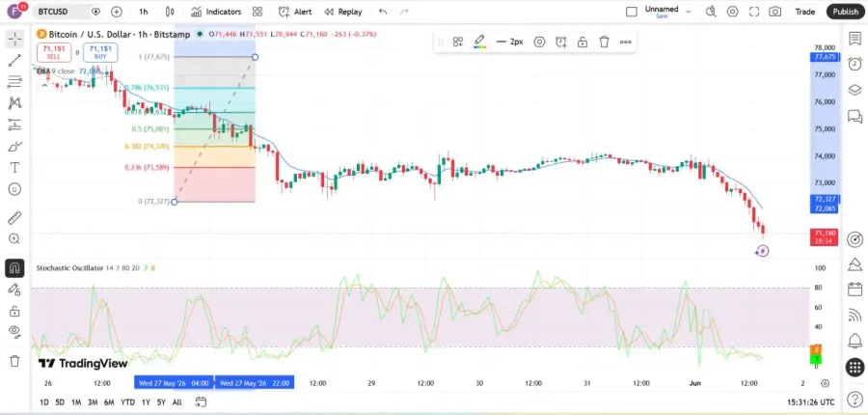Open more options in floating toolbar
The width and height of the screenshot is (868, 415).
click(x=626, y=41)
